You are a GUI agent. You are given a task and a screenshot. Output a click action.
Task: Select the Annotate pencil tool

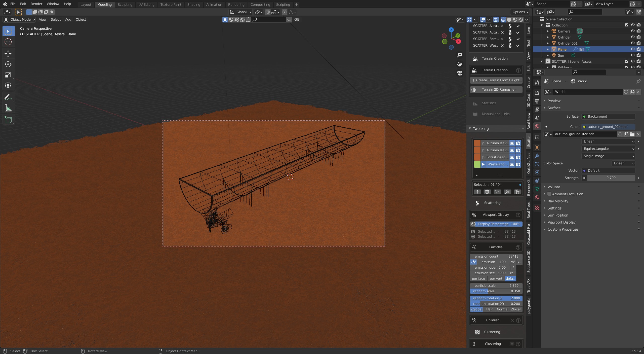(x=8, y=97)
